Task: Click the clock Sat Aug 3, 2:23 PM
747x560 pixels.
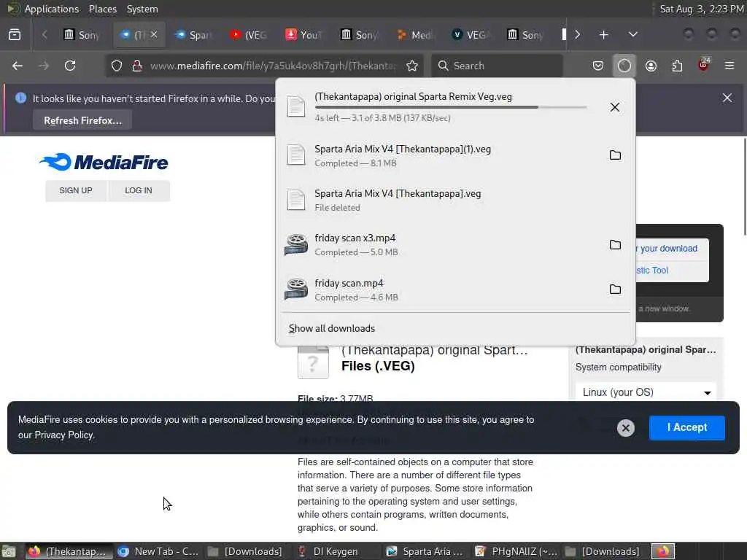Action: (x=701, y=9)
